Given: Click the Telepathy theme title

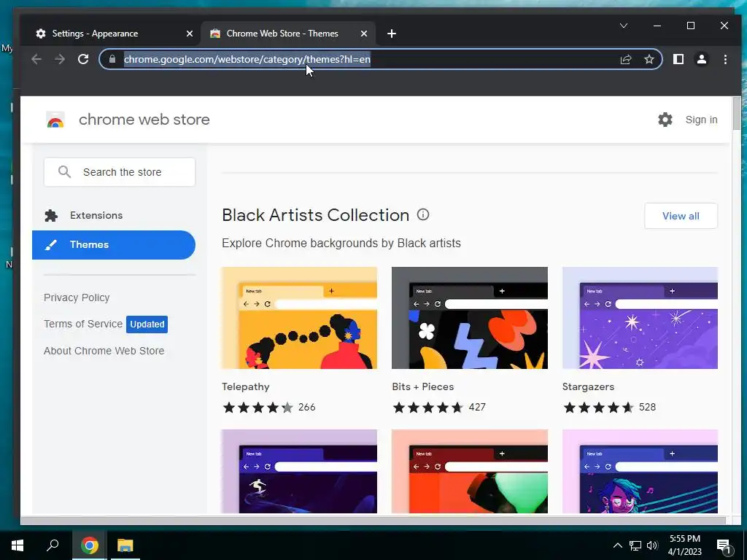Looking at the screenshot, I should (246, 386).
